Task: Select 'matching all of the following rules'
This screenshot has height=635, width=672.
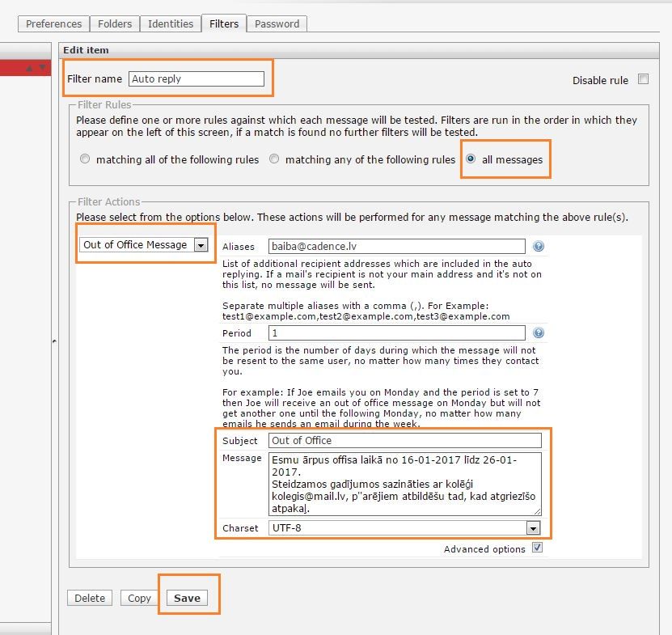Action: pos(85,159)
